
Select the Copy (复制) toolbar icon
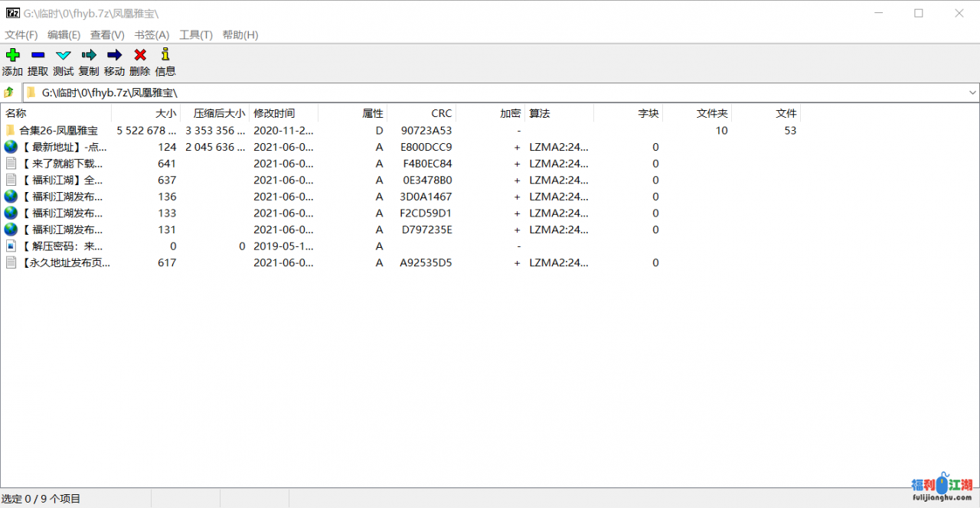(x=89, y=55)
